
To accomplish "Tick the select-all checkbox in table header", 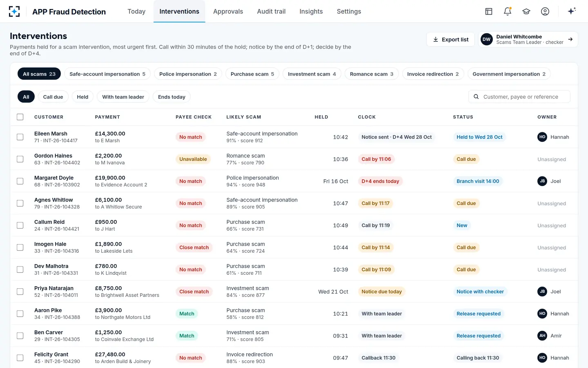I will [20, 117].
